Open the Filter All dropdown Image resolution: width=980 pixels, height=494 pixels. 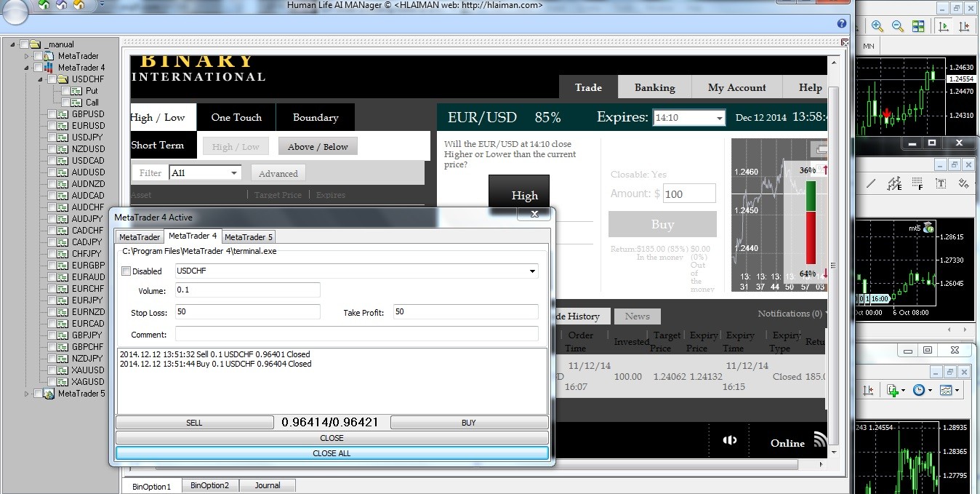click(234, 173)
